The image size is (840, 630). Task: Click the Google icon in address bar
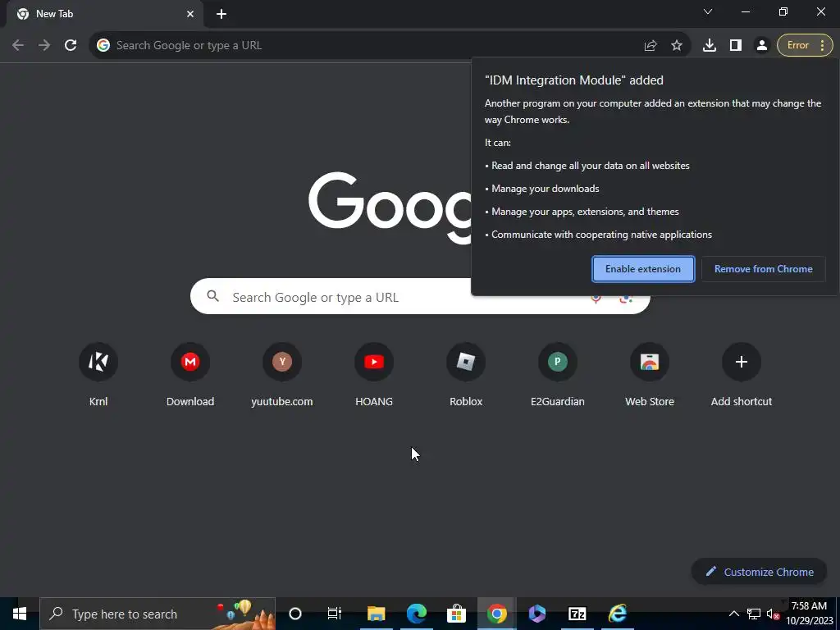[x=103, y=46]
